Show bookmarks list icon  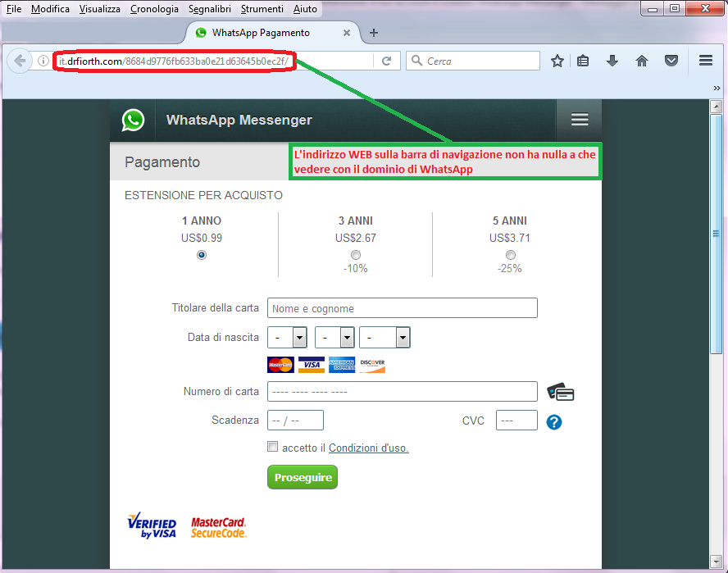pyautogui.click(x=583, y=61)
